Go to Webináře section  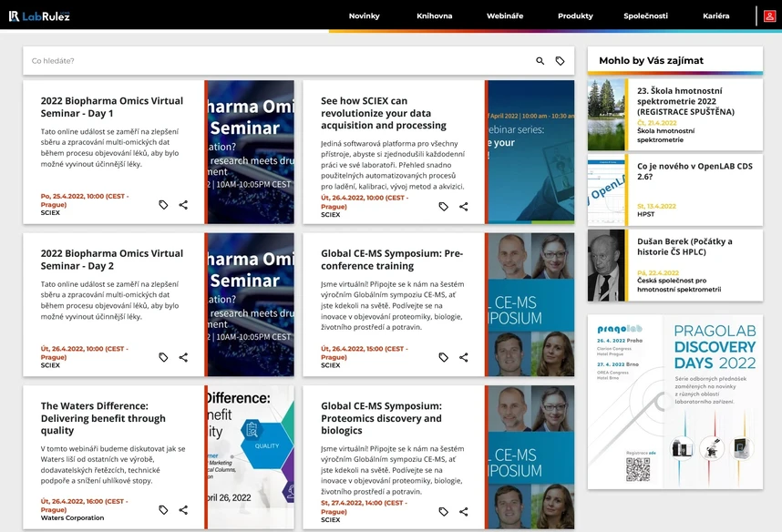tap(505, 16)
